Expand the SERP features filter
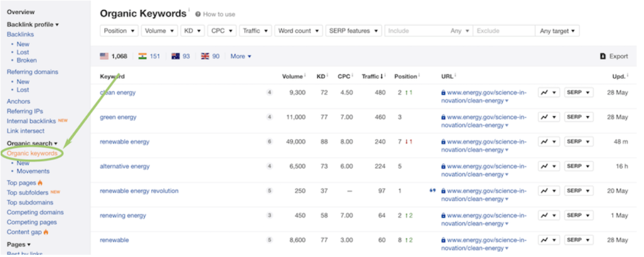 (353, 31)
